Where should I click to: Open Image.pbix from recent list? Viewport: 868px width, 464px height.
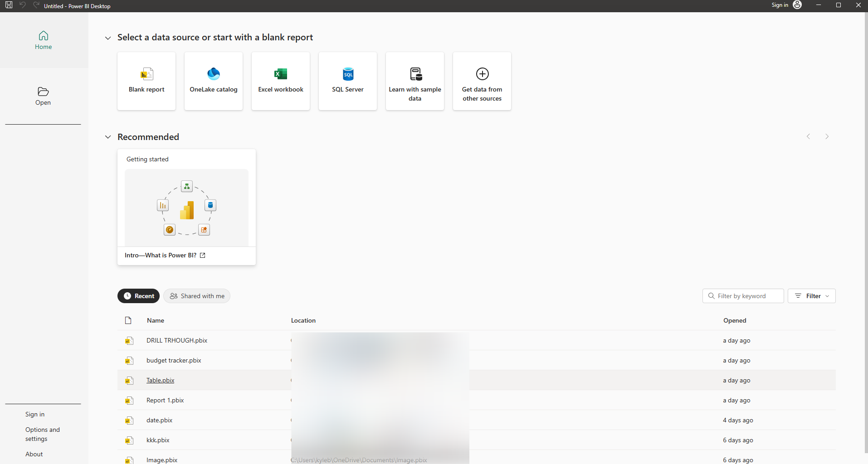coord(162,460)
